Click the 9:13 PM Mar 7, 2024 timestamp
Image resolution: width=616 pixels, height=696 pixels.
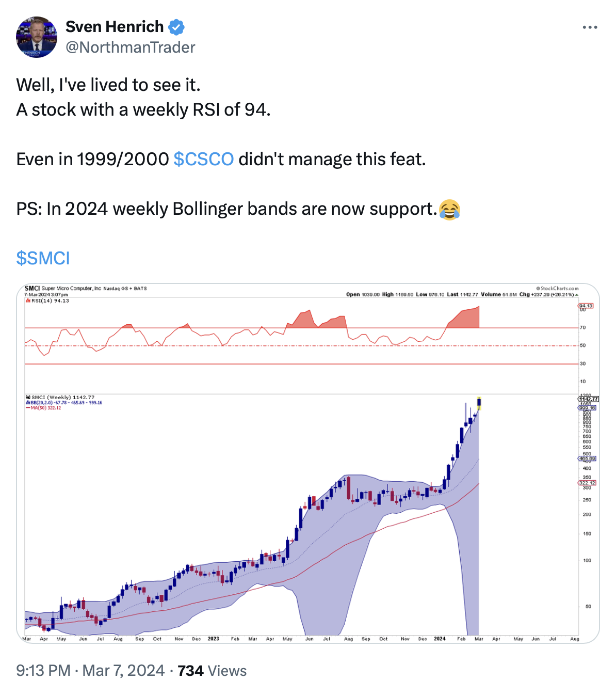(x=90, y=671)
